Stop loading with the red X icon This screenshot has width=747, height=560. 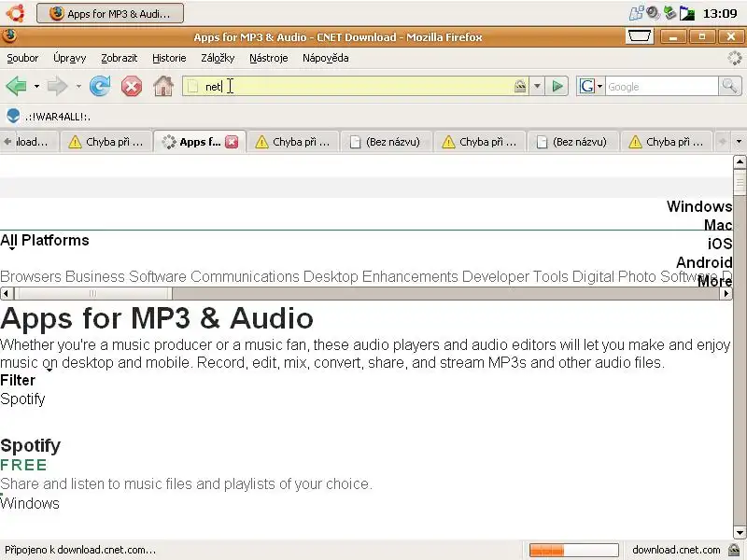132,87
